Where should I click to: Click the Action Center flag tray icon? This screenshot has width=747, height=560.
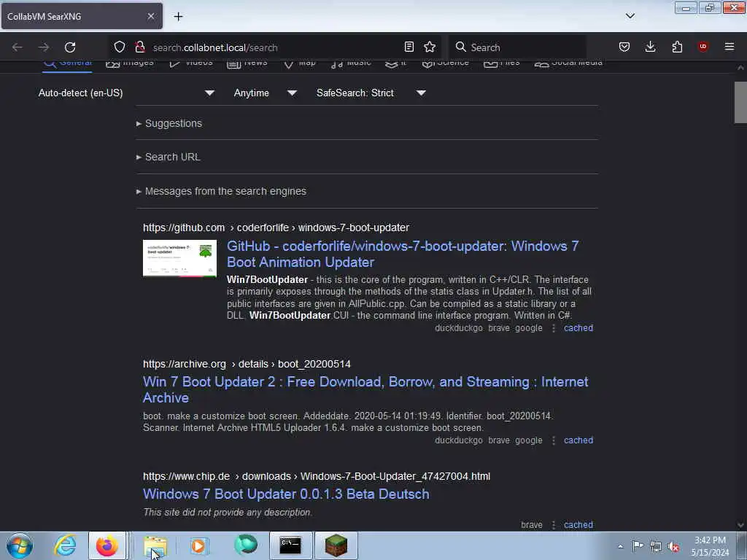click(x=638, y=546)
